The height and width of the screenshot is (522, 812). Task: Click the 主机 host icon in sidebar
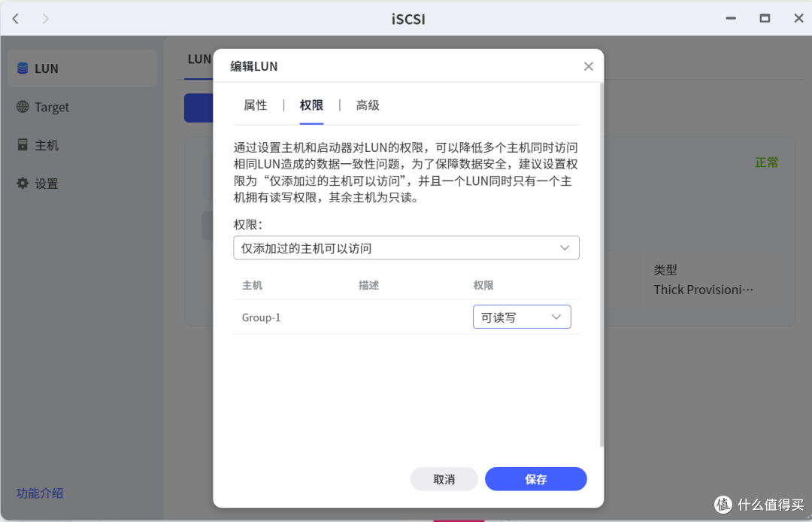[23, 144]
